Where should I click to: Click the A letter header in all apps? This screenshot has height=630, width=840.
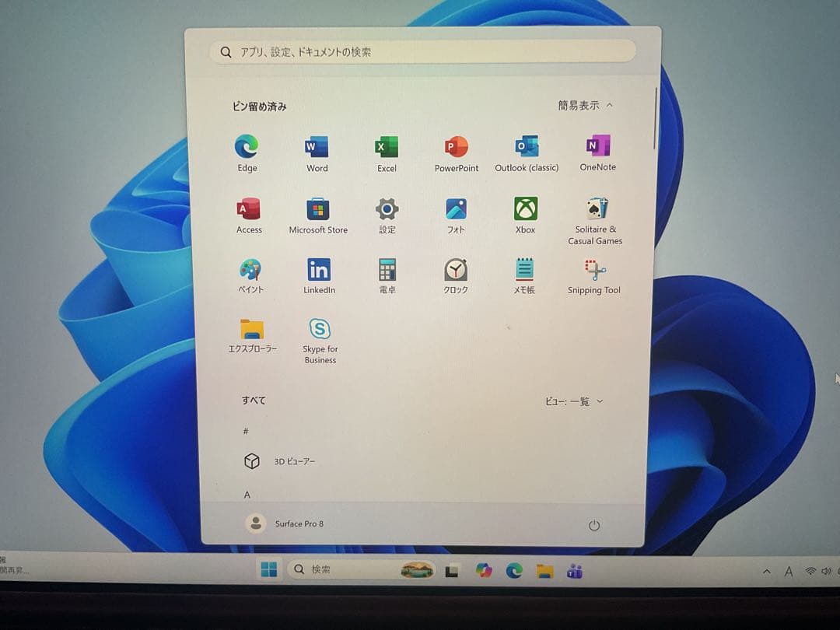click(x=247, y=495)
